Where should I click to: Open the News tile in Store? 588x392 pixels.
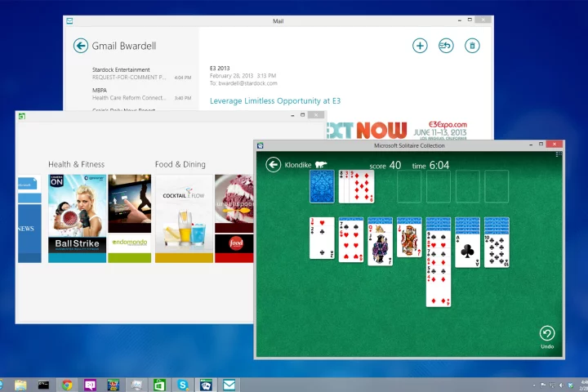pos(29,233)
